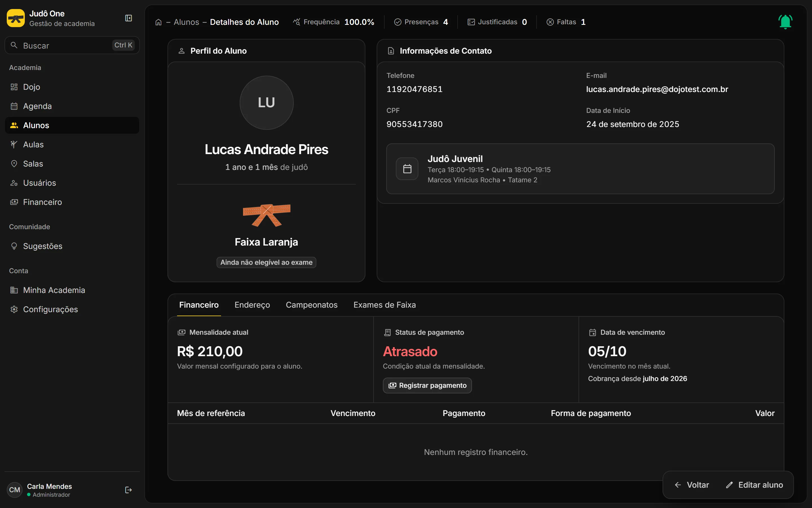Click the calendar icon in the Judô Juvenil card
The height and width of the screenshot is (508, 812).
click(407, 169)
